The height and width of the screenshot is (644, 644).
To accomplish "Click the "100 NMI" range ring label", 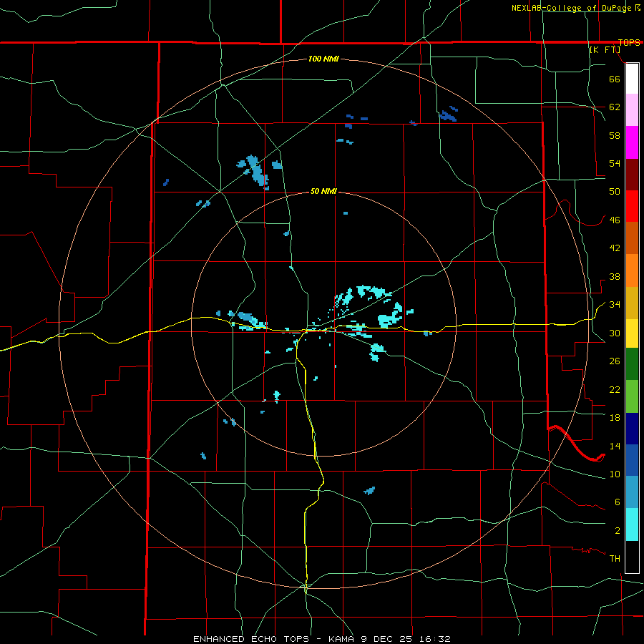I will point(323,59).
